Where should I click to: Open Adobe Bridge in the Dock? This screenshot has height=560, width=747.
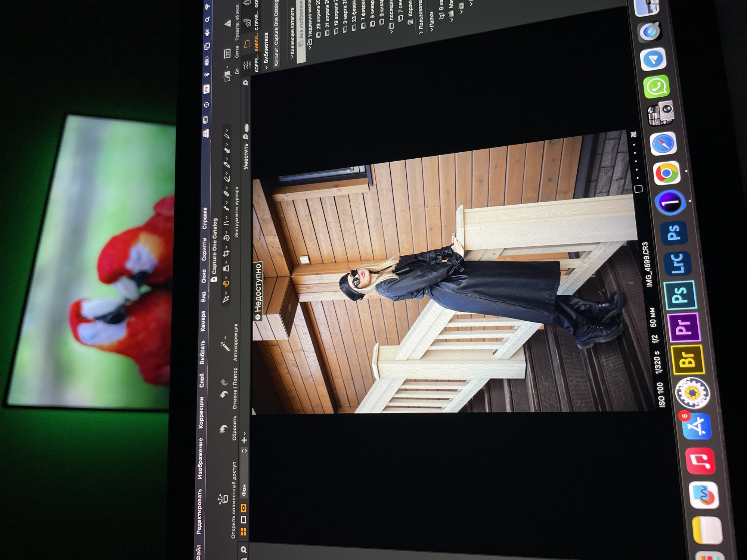688,360
